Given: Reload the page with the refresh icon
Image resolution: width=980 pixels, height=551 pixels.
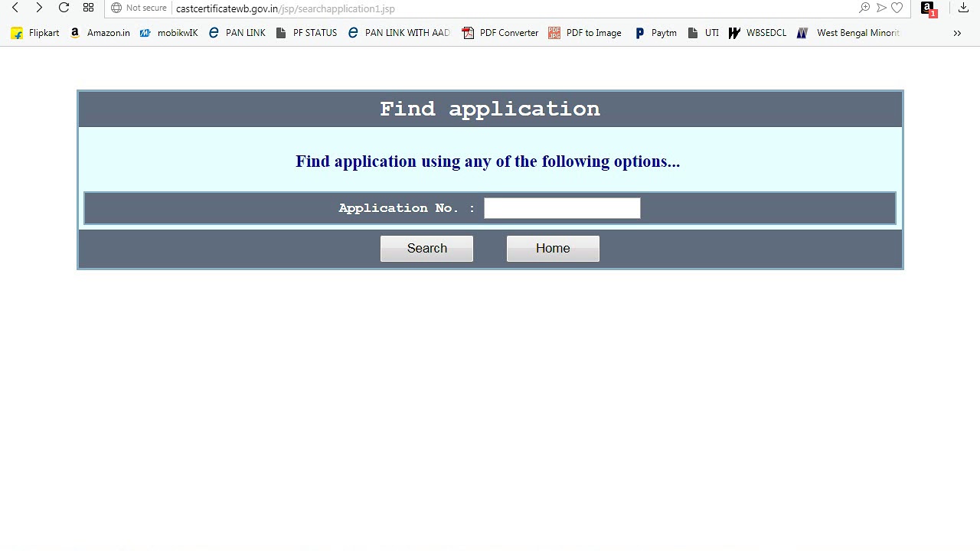Looking at the screenshot, I should tap(64, 8).
